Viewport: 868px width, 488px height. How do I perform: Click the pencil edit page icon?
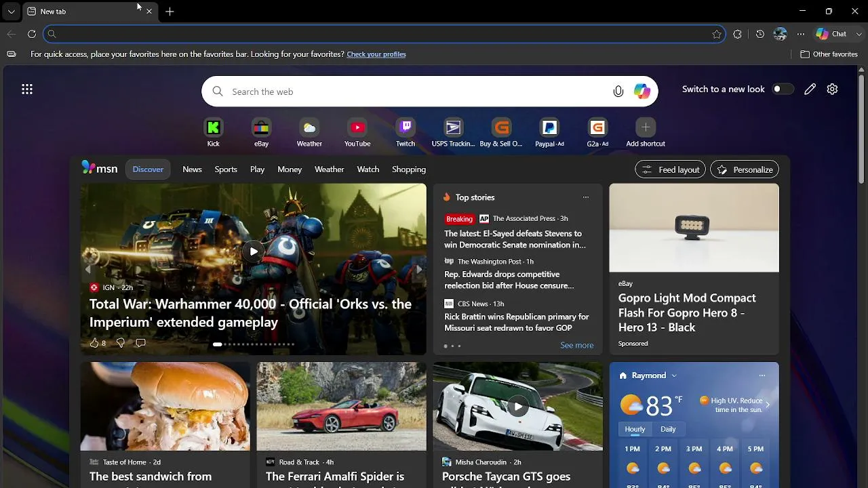810,89
